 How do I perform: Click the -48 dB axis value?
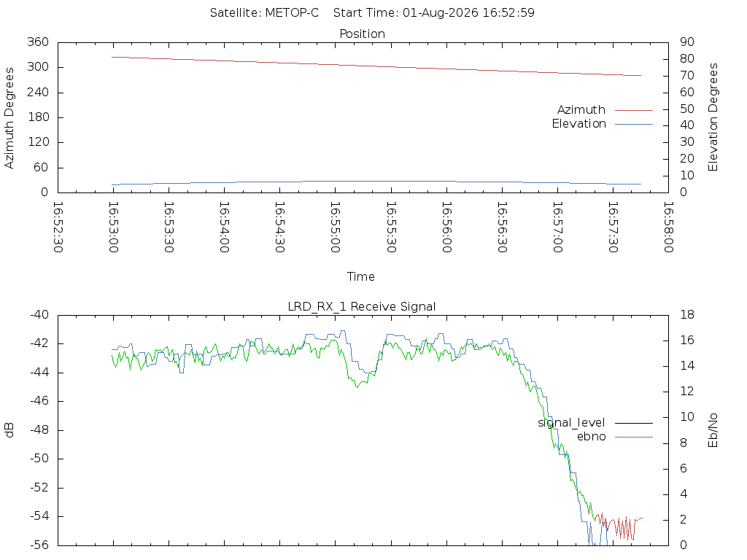pos(39,430)
